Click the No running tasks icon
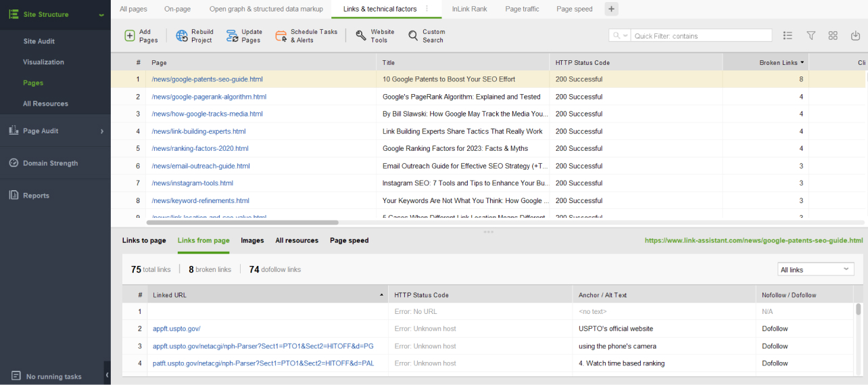This screenshot has width=868, height=385. pyautogui.click(x=16, y=376)
